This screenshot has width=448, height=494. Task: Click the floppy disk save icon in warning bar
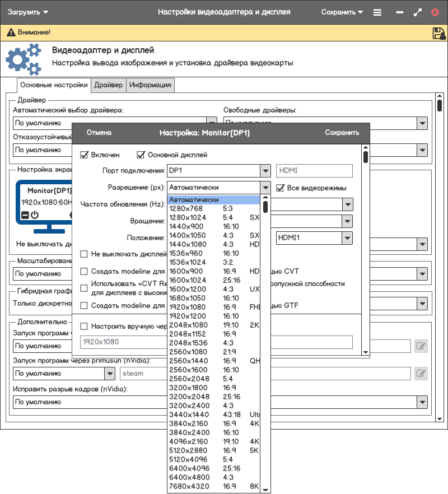pyautogui.click(x=438, y=33)
